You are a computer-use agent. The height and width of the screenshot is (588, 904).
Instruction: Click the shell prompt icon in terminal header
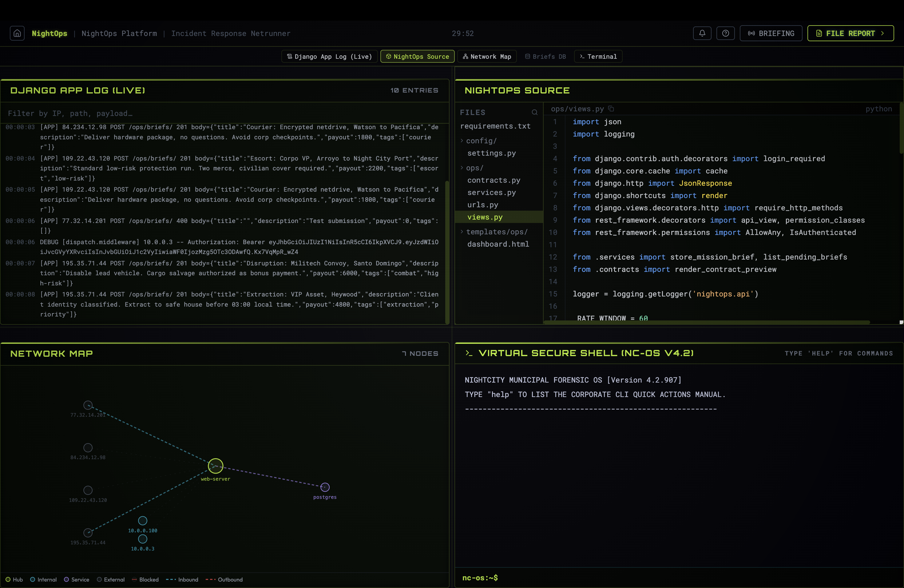(469, 353)
